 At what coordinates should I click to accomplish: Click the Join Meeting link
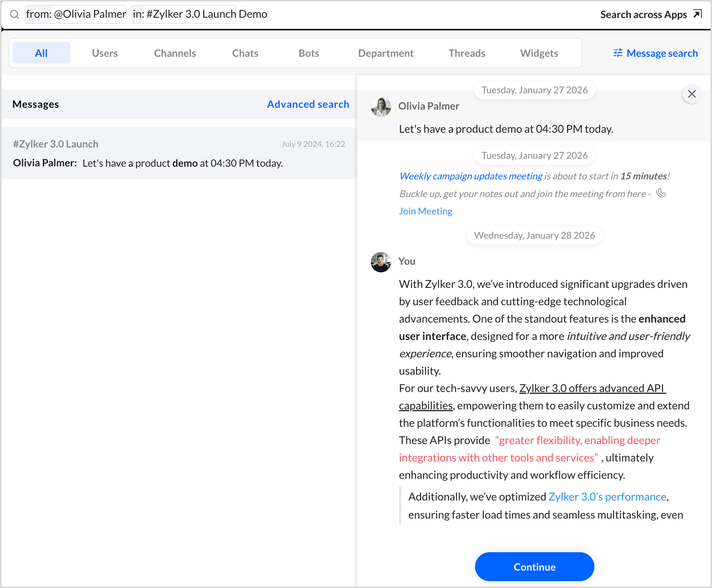425,211
